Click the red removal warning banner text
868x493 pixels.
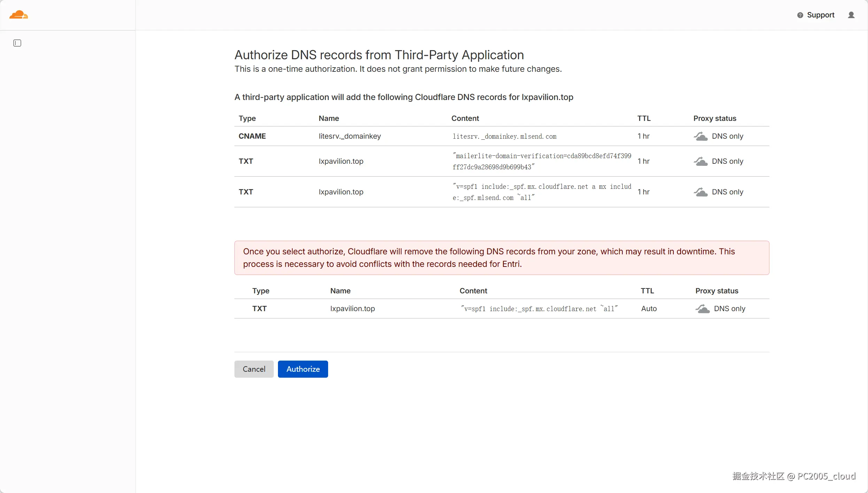(x=489, y=258)
